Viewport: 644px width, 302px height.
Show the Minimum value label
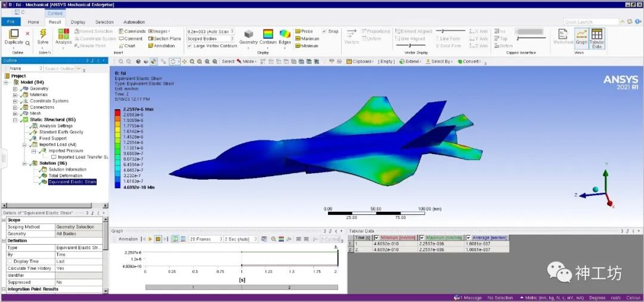(x=307, y=46)
